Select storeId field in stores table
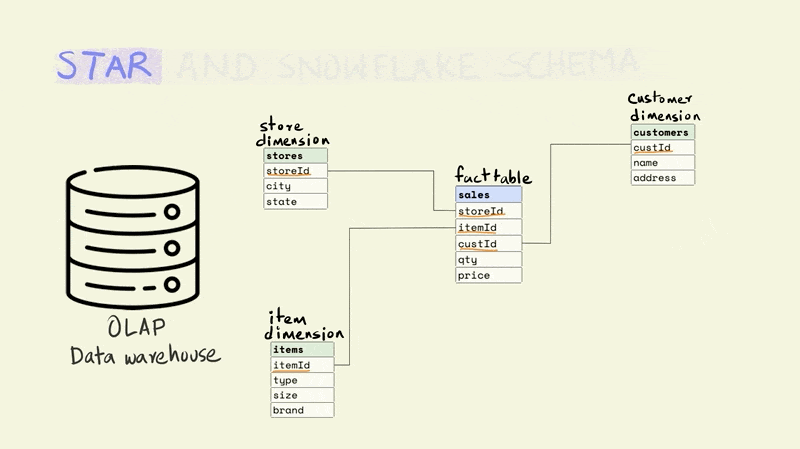 tap(295, 171)
